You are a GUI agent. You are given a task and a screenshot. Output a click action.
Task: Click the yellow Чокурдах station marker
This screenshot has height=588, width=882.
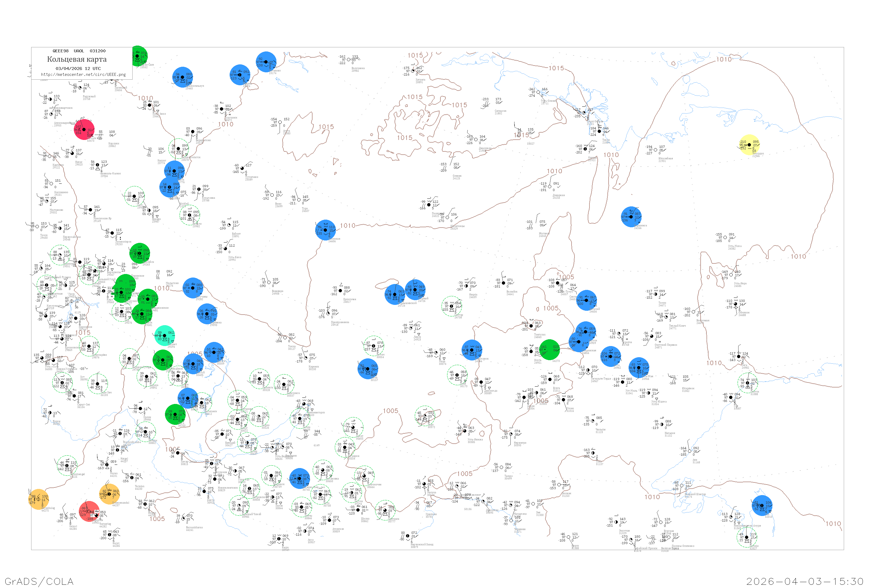pyautogui.click(x=749, y=144)
